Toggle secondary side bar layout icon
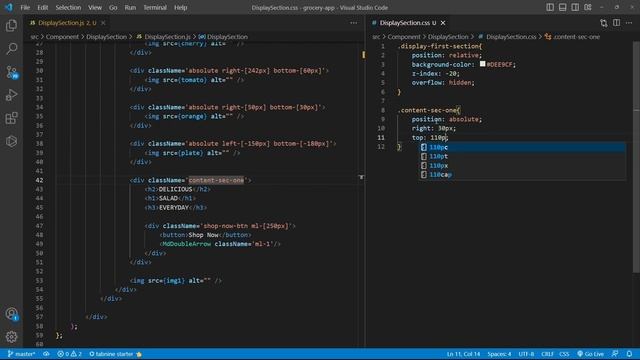 575,7
